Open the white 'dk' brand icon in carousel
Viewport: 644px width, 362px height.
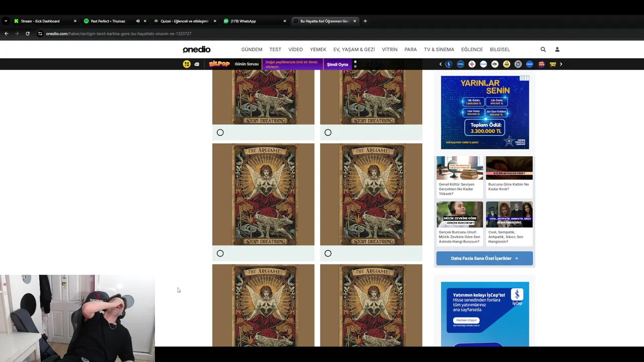point(495,64)
